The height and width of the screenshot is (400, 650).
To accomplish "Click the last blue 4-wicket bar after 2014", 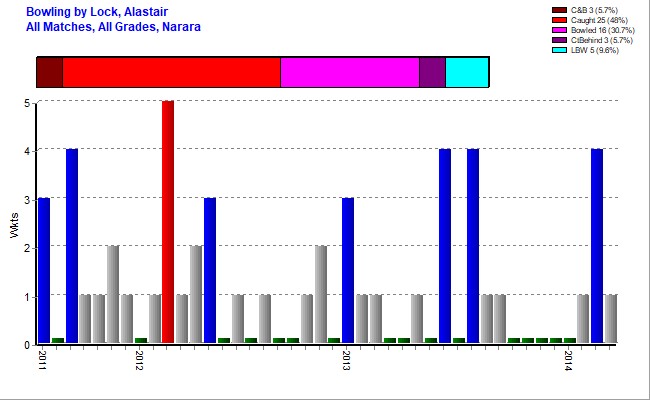I will (x=597, y=246).
